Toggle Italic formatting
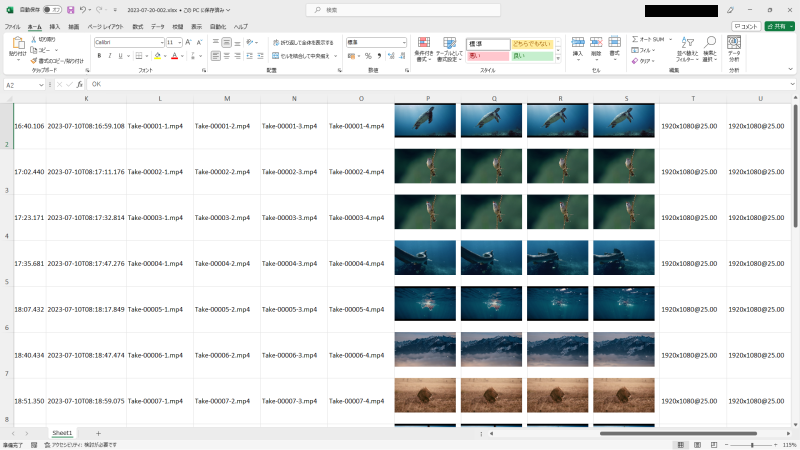Viewport: 800px width, 450px height. pyautogui.click(x=110, y=56)
